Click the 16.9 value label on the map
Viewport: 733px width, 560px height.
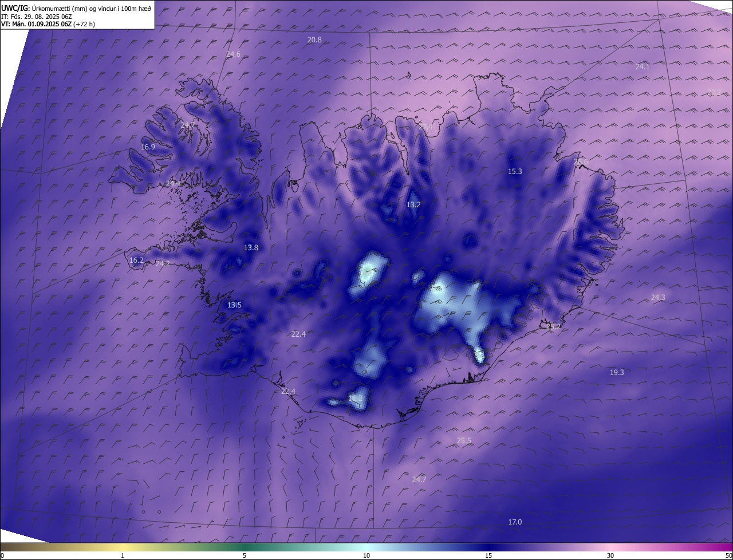(148, 147)
